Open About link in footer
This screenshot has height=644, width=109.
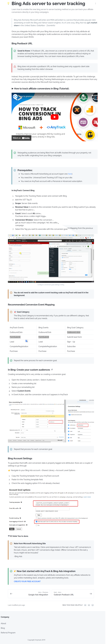(3, 624)
